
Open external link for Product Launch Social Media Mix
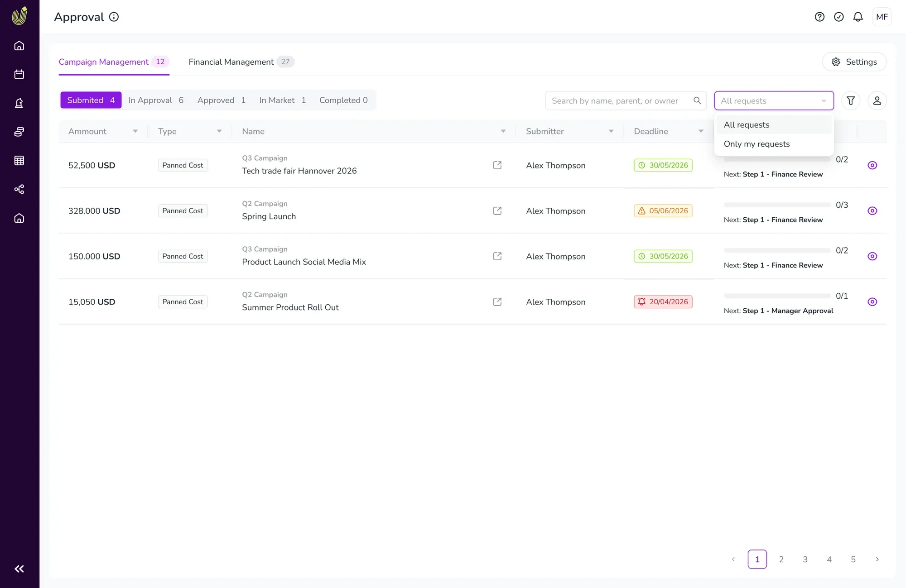click(x=497, y=256)
